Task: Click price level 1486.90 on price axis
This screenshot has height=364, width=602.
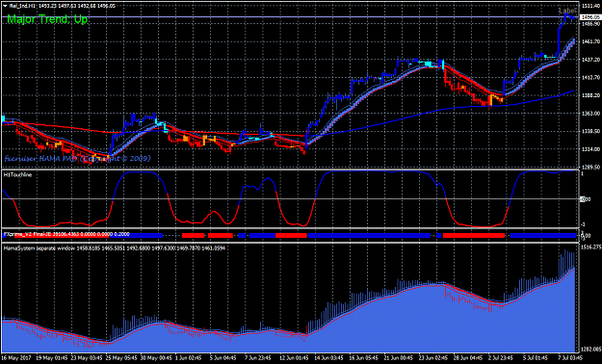Action: (x=591, y=24)
